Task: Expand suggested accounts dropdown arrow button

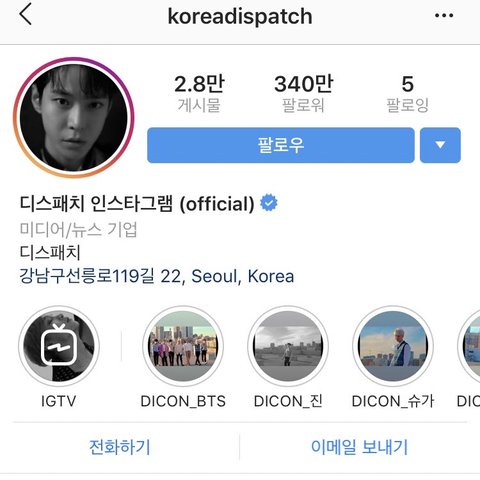Action: pos(440,145)
